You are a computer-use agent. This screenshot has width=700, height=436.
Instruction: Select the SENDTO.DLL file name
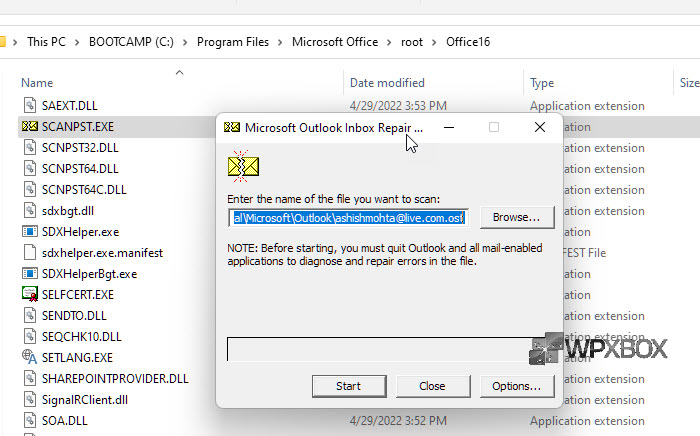74,316
